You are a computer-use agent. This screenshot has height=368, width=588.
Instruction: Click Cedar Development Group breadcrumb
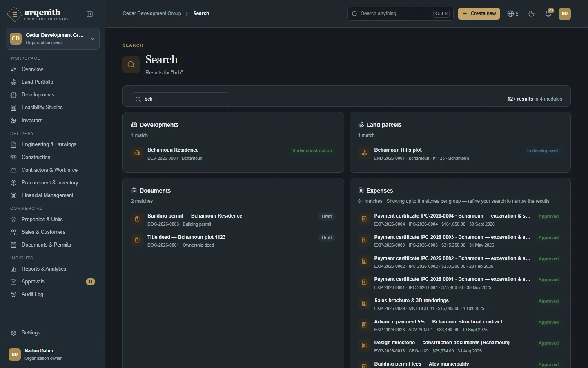(152, 13)
